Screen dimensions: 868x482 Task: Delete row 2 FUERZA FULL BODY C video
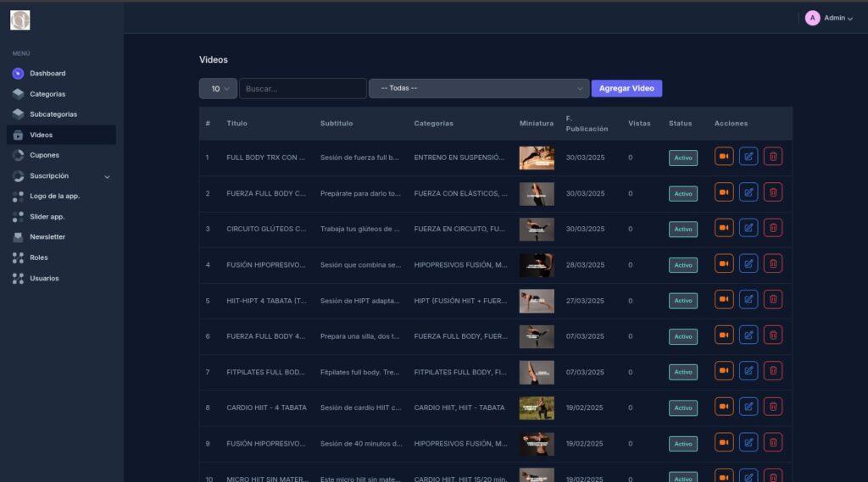coord(773,192)
